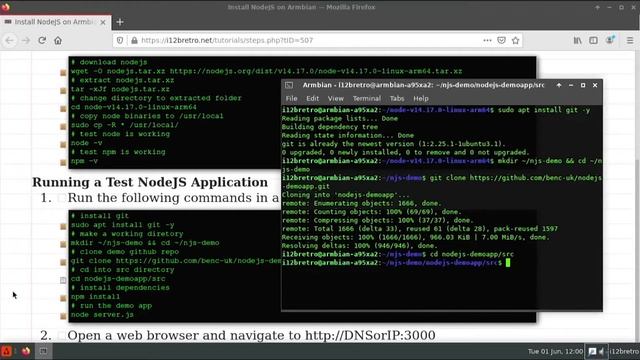
Task: Open the tracking protection shield icon
Action: tap(120, 40)
